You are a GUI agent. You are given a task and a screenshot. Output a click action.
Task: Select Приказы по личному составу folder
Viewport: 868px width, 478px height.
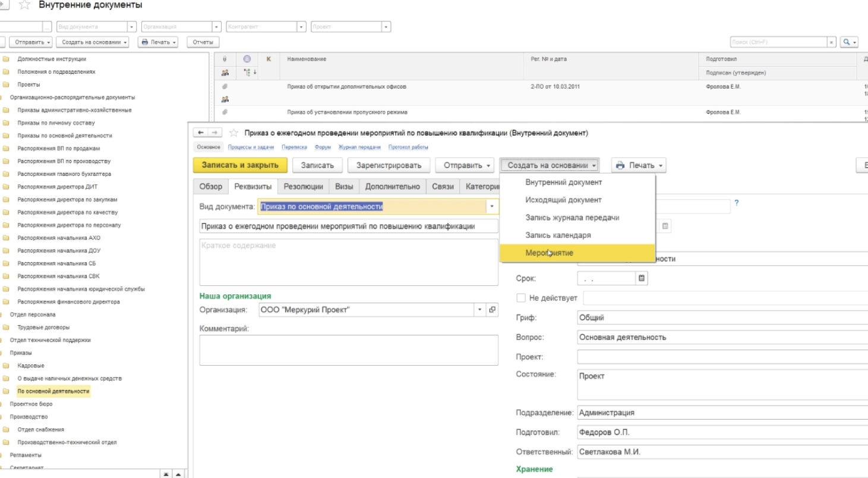click(56, 123)
